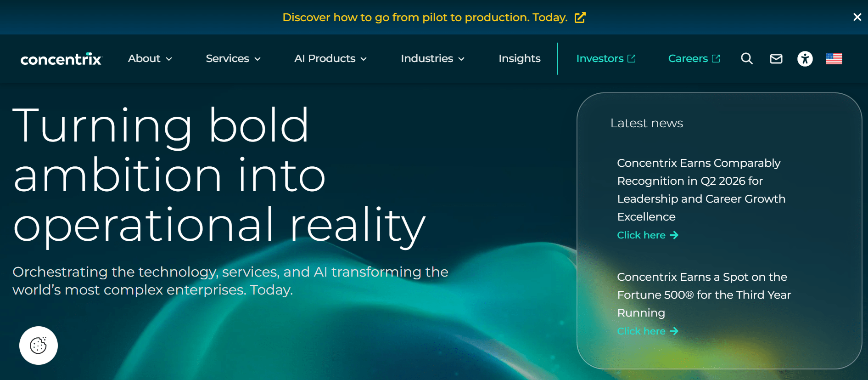The height and width of the screenshot is (380, 868).
Task: Click here under Comparably Recognition news
Action: coord(648,235)
